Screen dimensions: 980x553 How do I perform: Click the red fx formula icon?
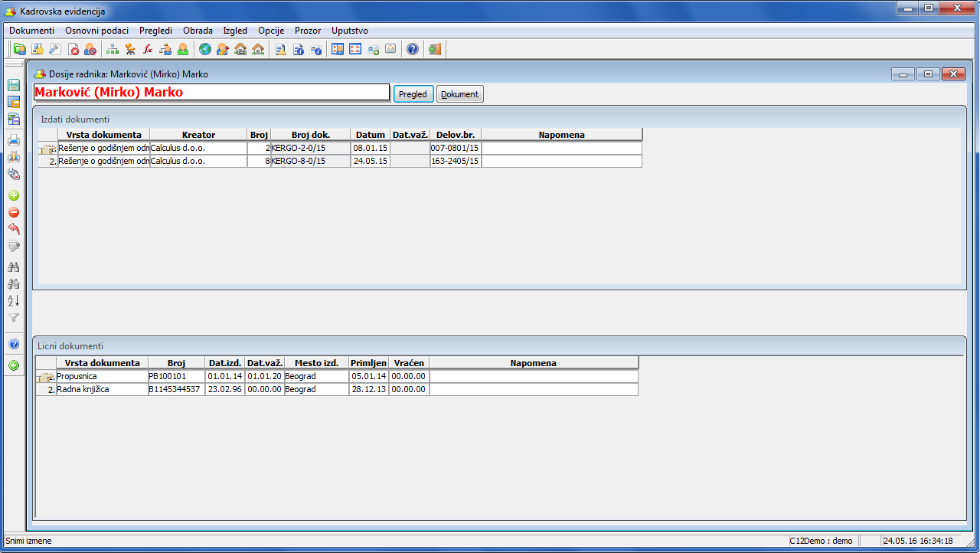(148, 50)
